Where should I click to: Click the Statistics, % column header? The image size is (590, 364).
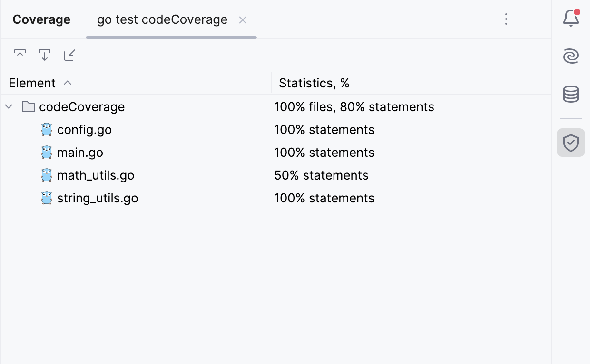[314, 83]
